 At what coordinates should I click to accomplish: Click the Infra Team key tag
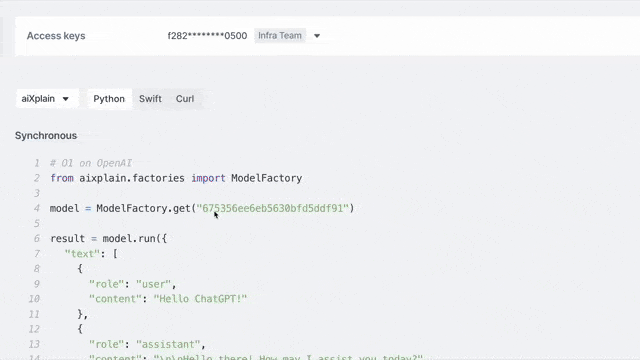[x=280, y=36]
